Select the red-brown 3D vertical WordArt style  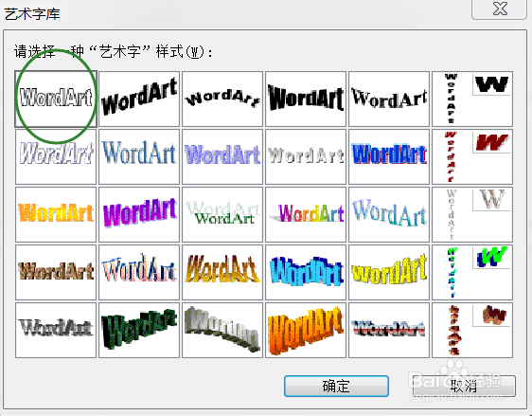(472, 330)
